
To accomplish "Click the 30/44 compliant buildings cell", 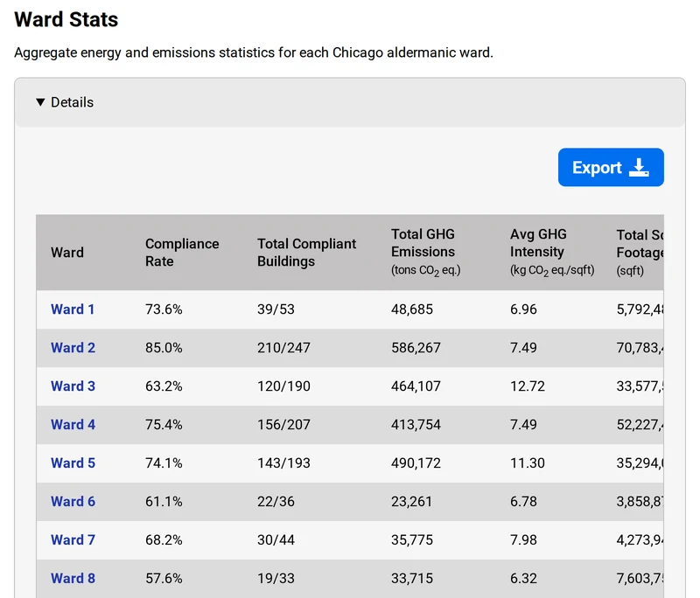I will [x=276, y=539].
